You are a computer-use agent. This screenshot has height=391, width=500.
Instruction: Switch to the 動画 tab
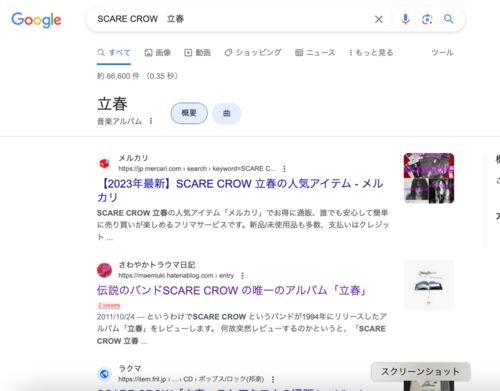pyautogui.click(x=197, y=53)
